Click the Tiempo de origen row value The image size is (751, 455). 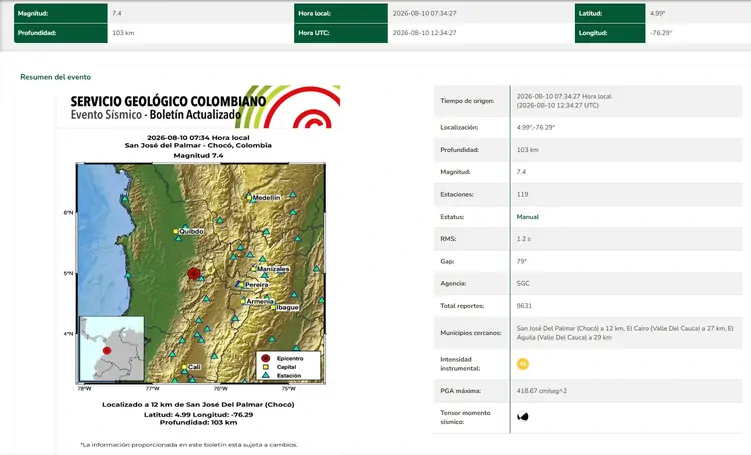click(564, 101)
